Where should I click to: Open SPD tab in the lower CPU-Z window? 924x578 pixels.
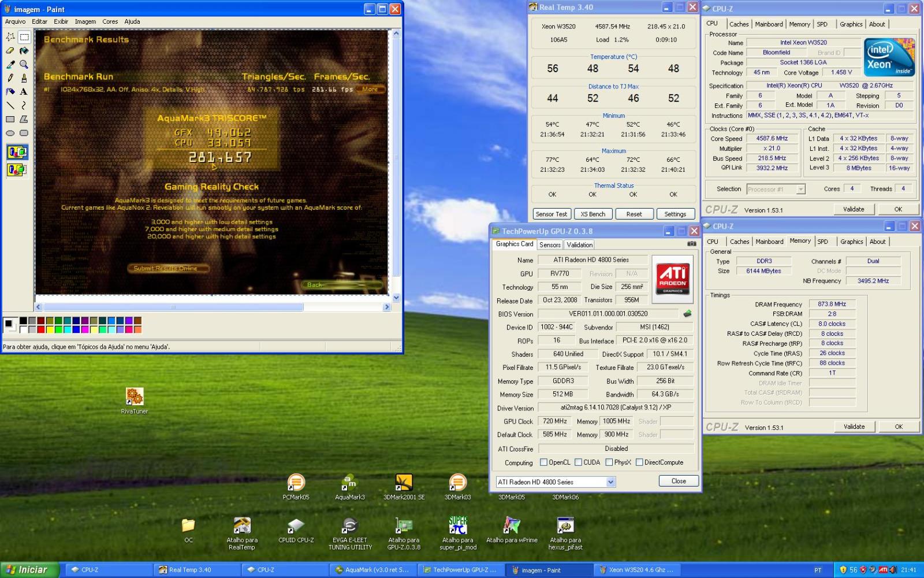(822, 242)
